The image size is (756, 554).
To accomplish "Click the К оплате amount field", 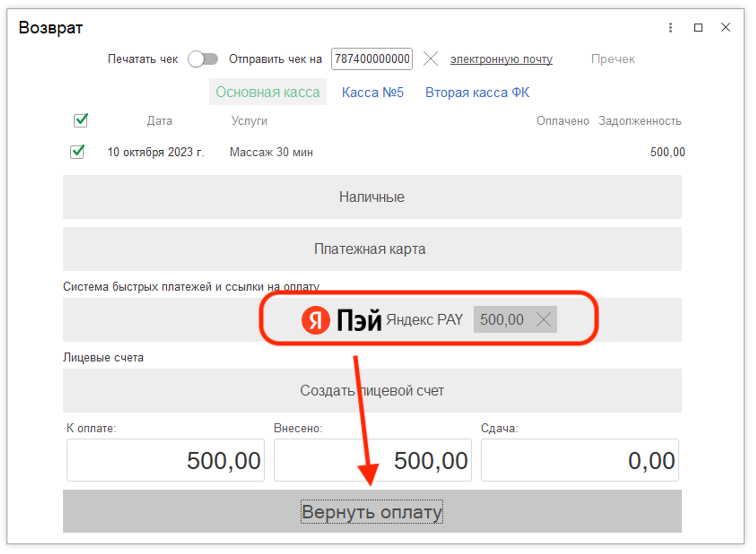I will point(166,460).
